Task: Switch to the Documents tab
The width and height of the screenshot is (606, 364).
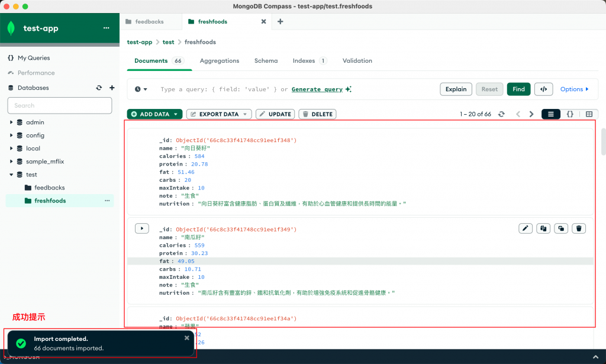Action: (x=159, y=60)
